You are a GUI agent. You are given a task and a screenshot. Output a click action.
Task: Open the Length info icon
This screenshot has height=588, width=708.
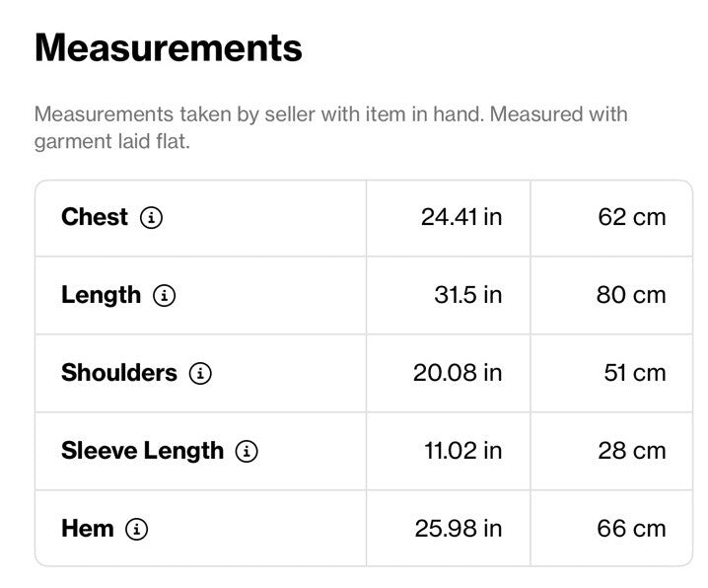165,296
